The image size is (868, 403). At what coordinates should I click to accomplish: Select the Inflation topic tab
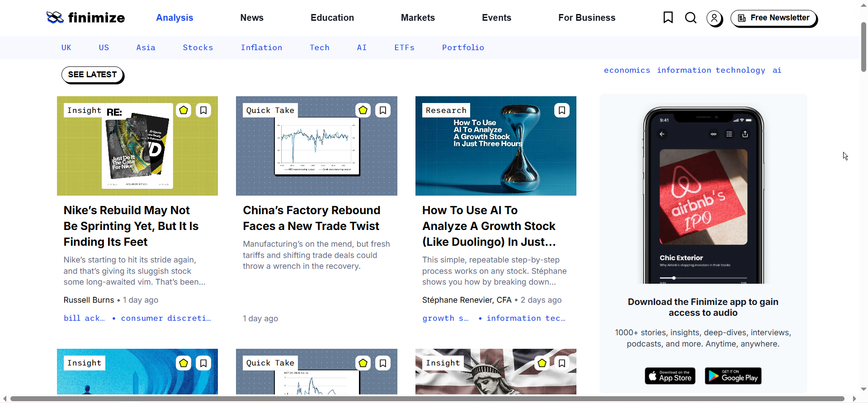[261, 47]
